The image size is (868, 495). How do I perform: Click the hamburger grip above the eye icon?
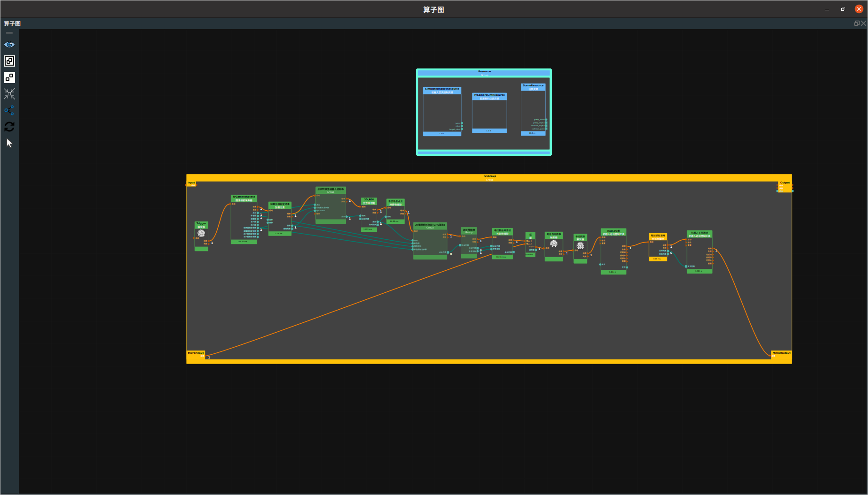(9, 33)
